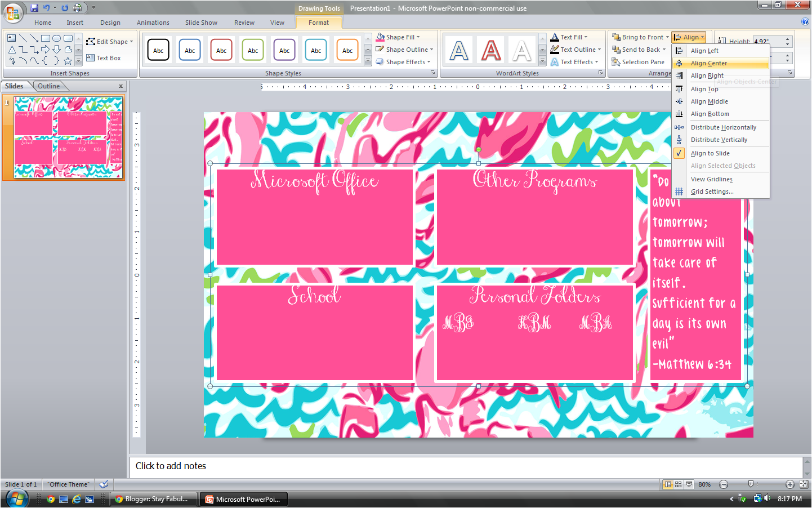
Task: Fit slide to current window
Action: click(804, 484)
